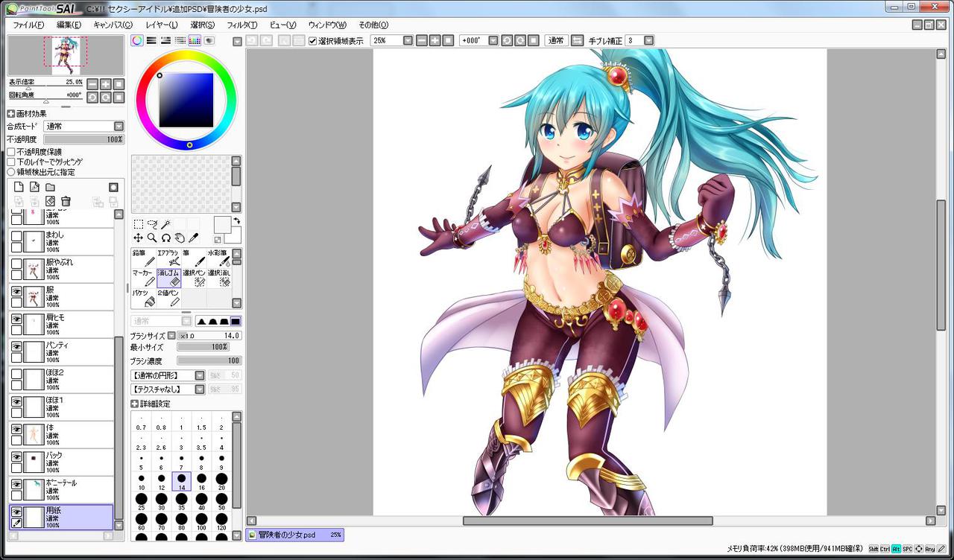
Task: Enable 不透明度保護 (preserve opacity) checkbox
Action: [11, 152]
